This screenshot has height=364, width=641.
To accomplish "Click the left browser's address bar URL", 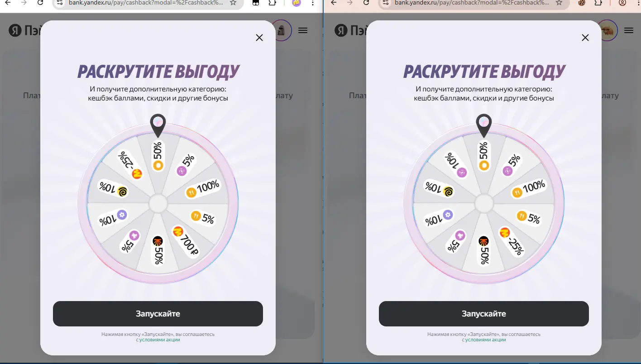I will coord(146,3).
